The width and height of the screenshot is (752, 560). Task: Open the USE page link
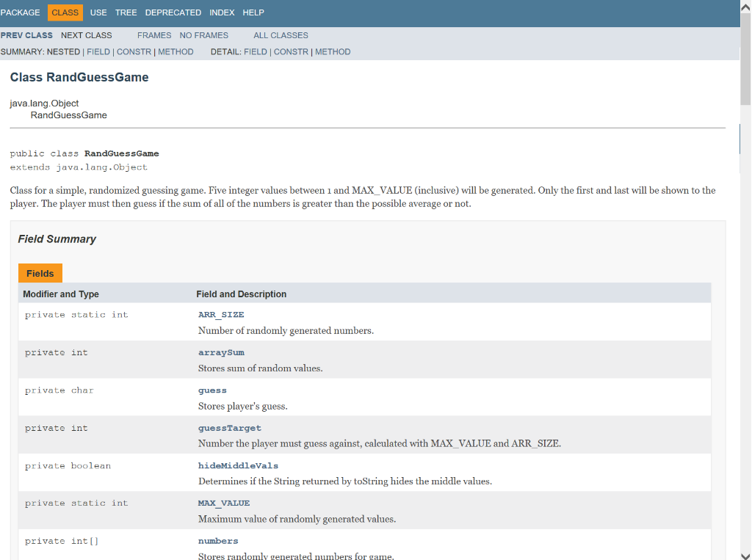[x=98, y=12]
